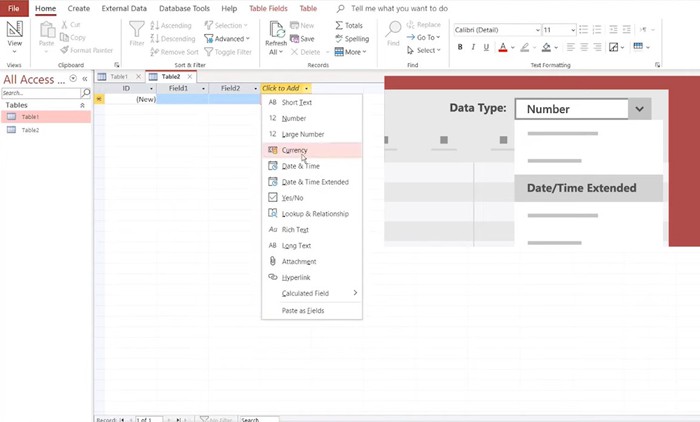Viewport: 700px width, 422px height.
Task: Click the Spelling check icon
Action: click(x=339, y=38)
